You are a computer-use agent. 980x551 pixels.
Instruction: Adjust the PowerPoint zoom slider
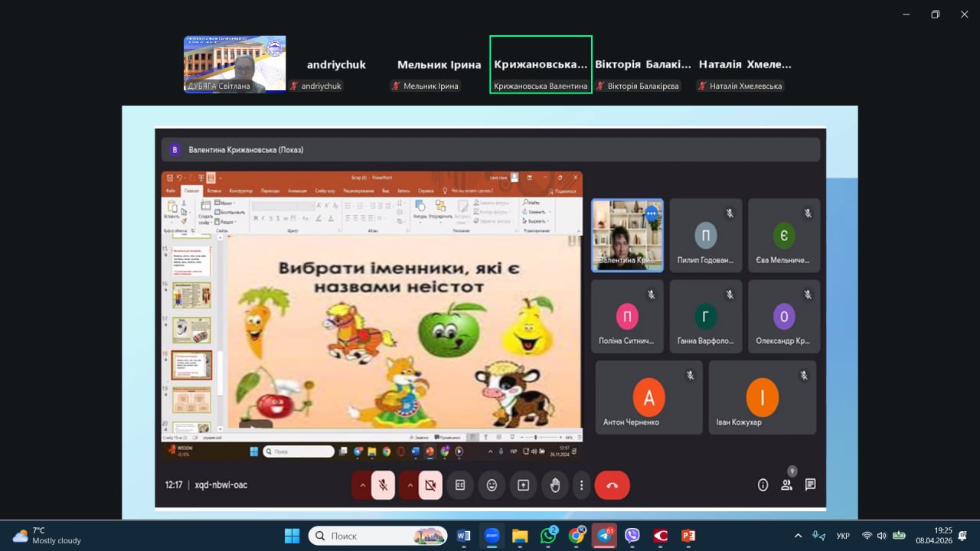pos(535,437)
